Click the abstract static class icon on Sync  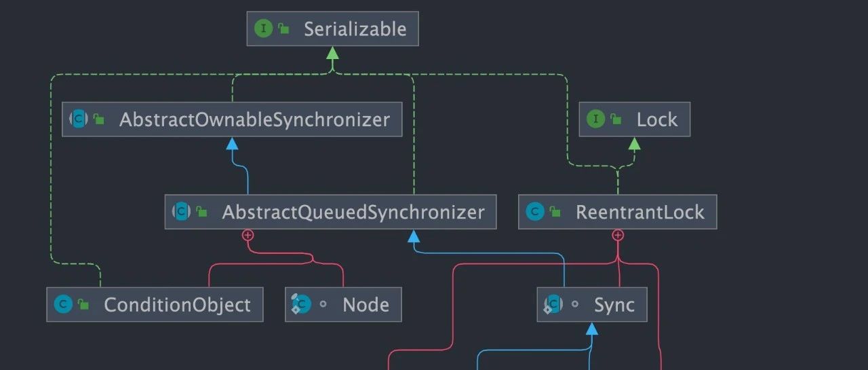[x=553, y=304]
